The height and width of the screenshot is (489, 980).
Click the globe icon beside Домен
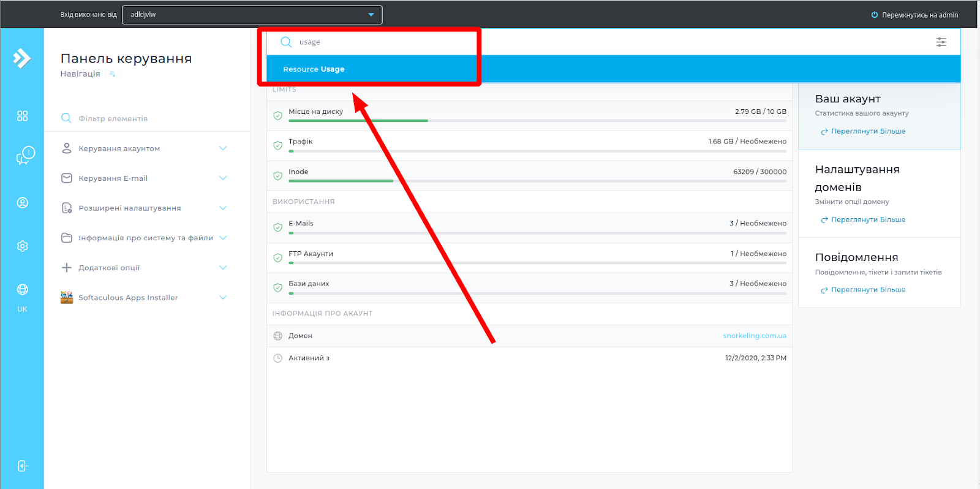[277, 336]
